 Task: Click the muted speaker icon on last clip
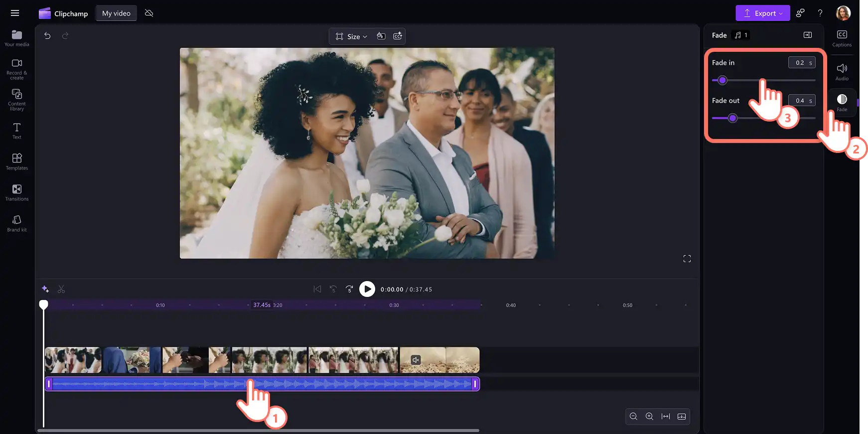416,360
